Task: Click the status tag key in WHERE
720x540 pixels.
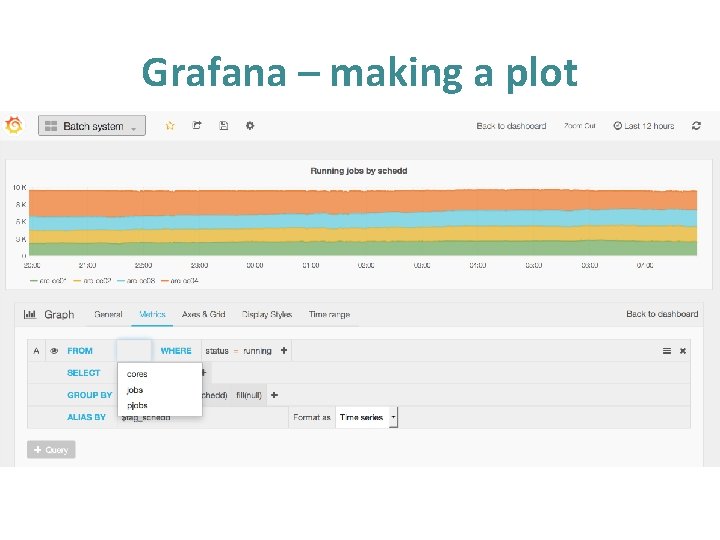Action: point(217,351)
